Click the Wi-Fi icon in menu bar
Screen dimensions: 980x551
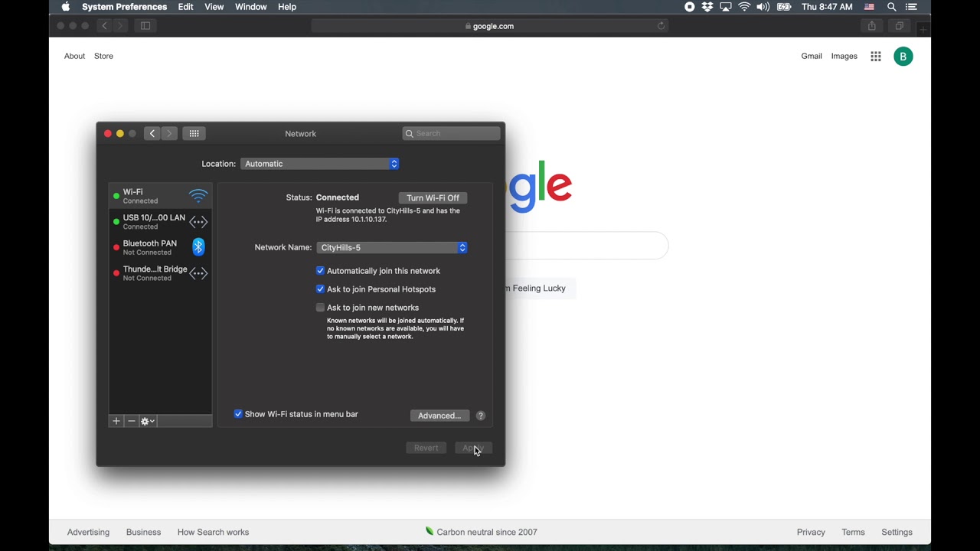pyautogui.click(x=744, y=7)
